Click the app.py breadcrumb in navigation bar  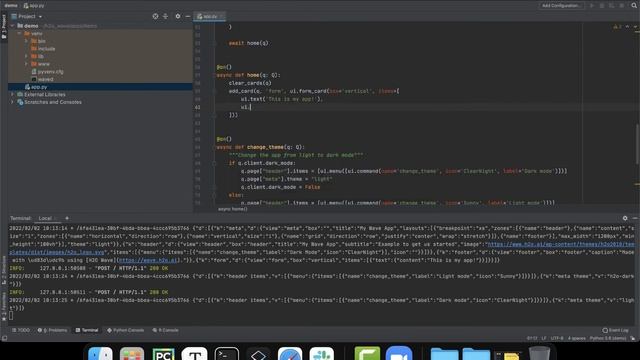[34, 5]
